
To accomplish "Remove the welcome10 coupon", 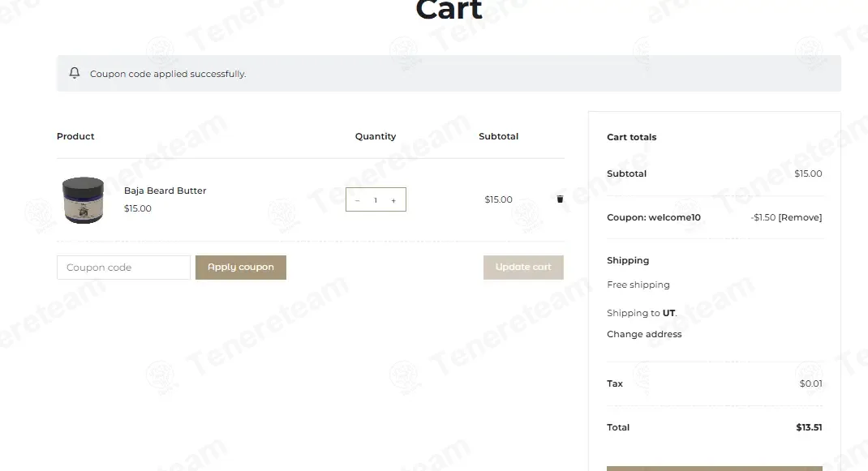I will click(x=800, y=217).
